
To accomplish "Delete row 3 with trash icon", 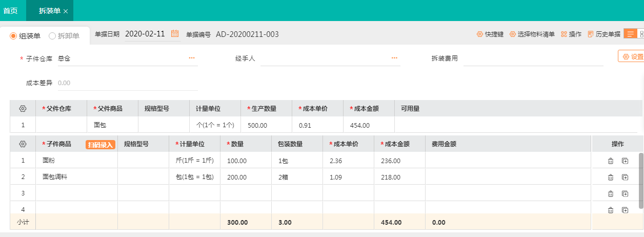I will [610, 193].
